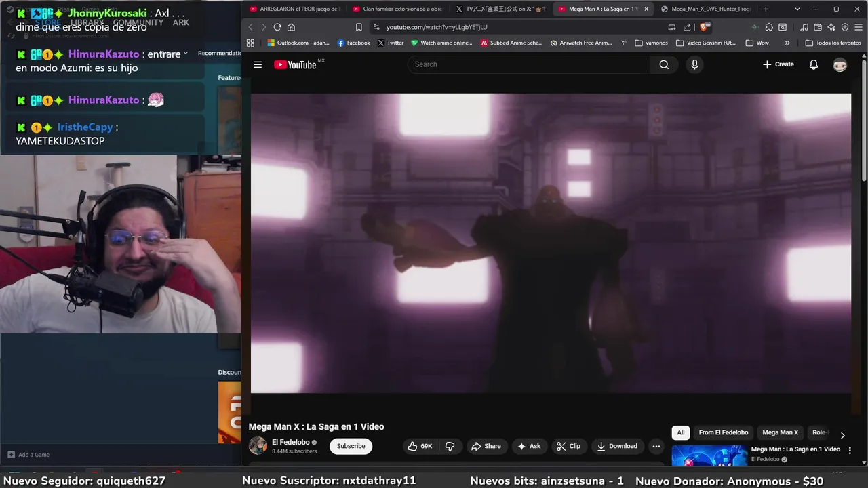Screen dimensions: 868x488
Task: Open the Todos los favoritos folder
Action: [x=833, y=43]
